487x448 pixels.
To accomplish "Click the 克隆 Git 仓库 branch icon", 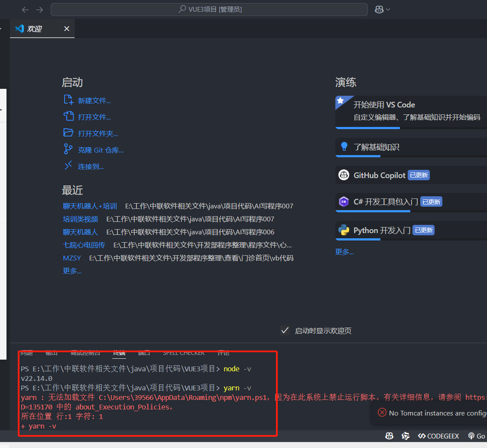I will click(x=68, y=149).
